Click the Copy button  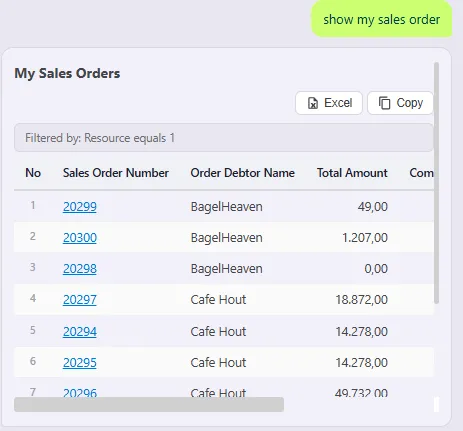(400, 103)
